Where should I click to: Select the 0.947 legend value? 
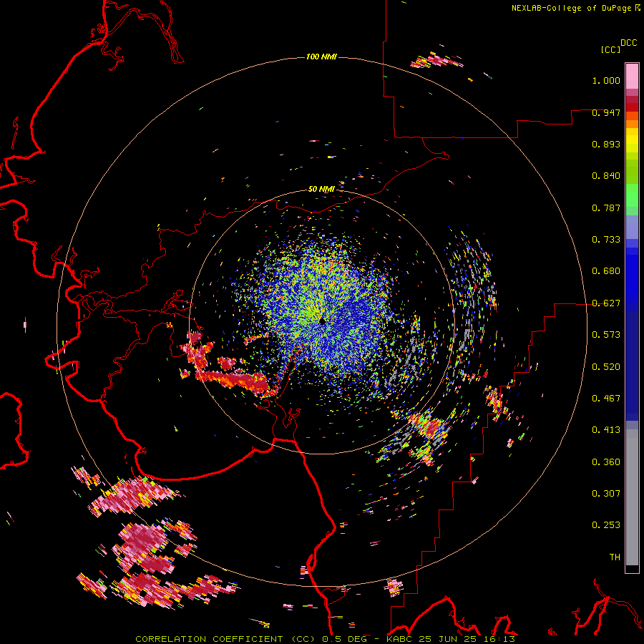pos(606,112)
